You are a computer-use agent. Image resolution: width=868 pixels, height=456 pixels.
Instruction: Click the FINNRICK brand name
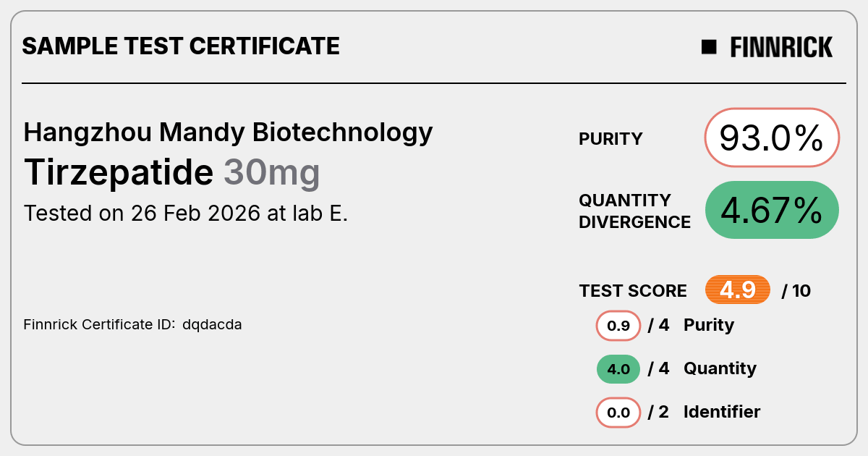click(x=781, y=47)
